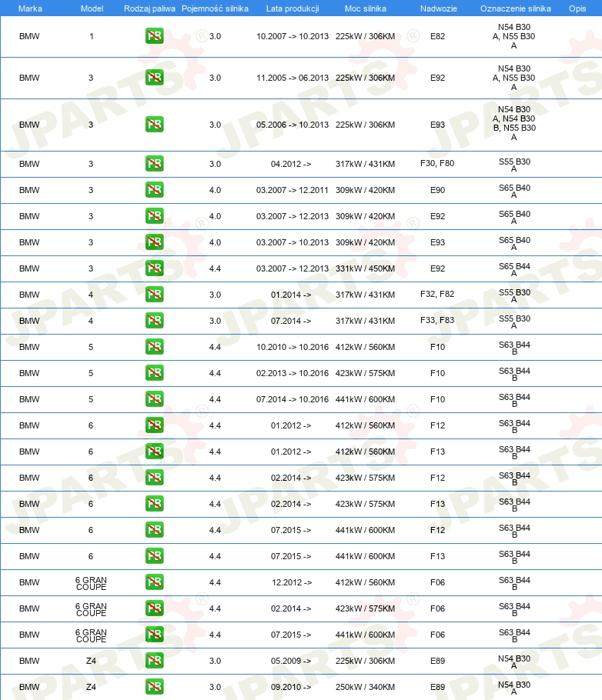Click fuel icon in BMW 6 07.2015 F13 row
This screenshot has width=602, height=700.
tap(154, 556)
